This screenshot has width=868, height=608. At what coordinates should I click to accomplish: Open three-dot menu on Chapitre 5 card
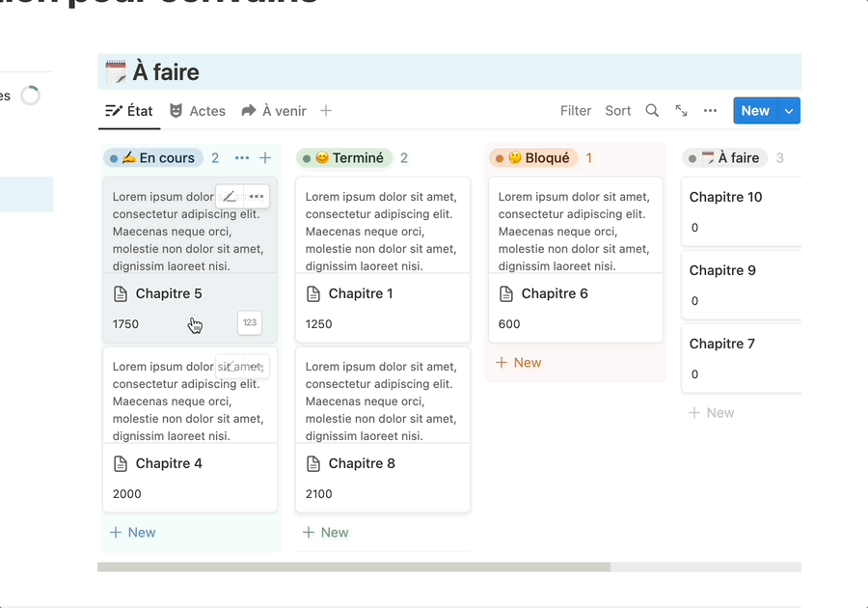point(256,197)
